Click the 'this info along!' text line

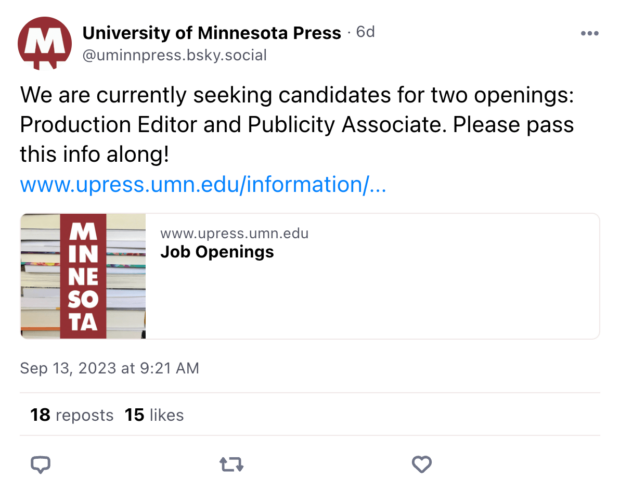point(95,155)
